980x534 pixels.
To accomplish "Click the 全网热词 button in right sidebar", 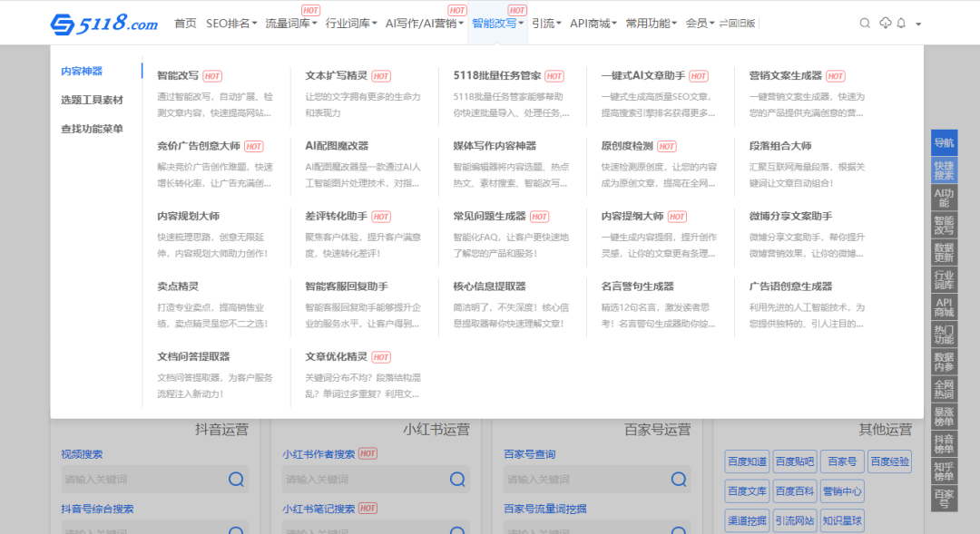I will (x=944, y=389).
